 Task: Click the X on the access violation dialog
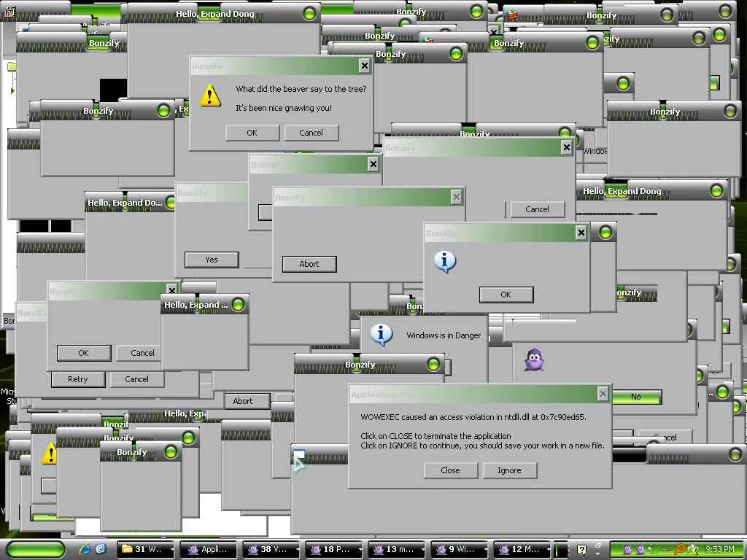coord(603,393)
